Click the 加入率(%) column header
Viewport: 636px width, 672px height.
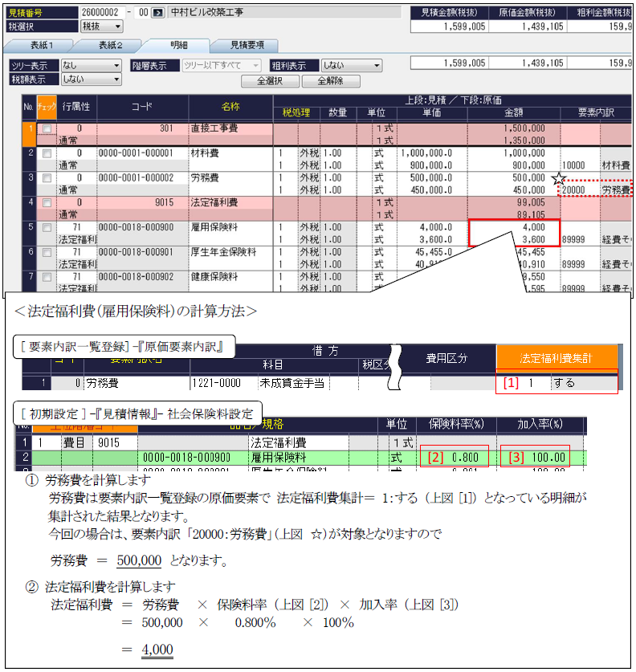540,424
